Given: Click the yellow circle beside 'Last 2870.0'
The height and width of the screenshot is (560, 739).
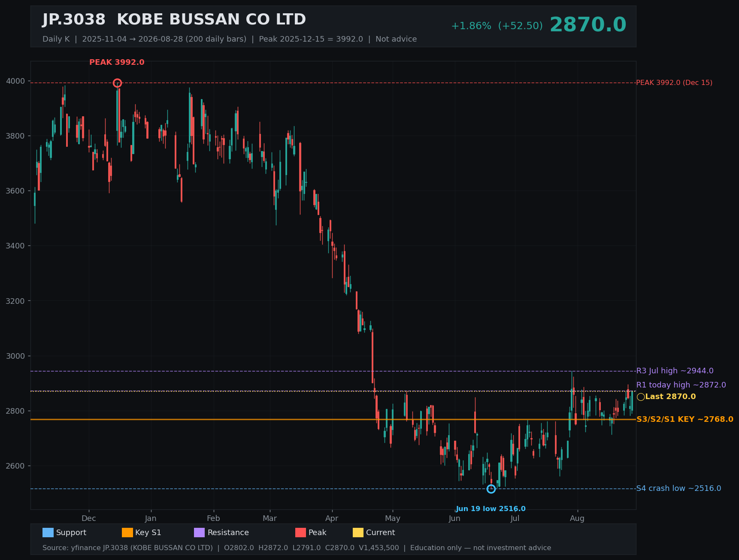Looking at the screenshot, I should coord(641,397).
